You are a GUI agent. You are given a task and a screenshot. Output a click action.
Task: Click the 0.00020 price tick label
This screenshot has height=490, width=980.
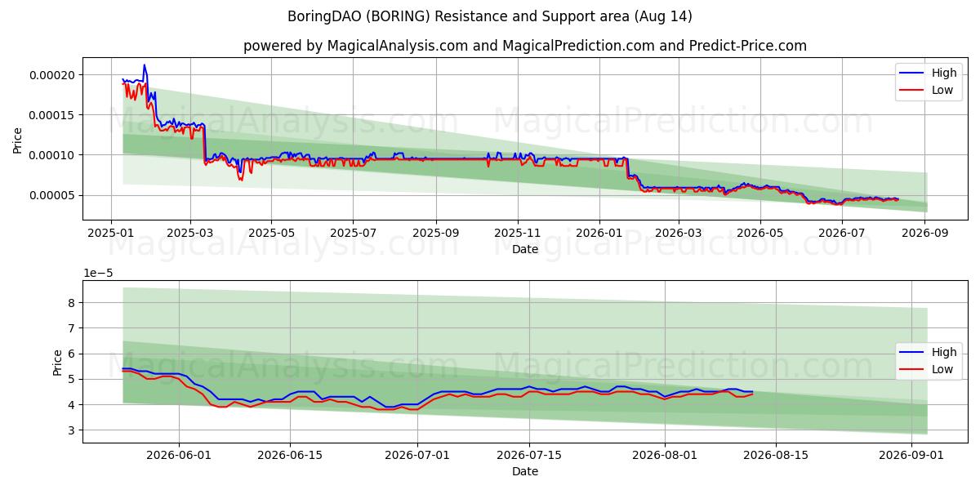[51, 75]
